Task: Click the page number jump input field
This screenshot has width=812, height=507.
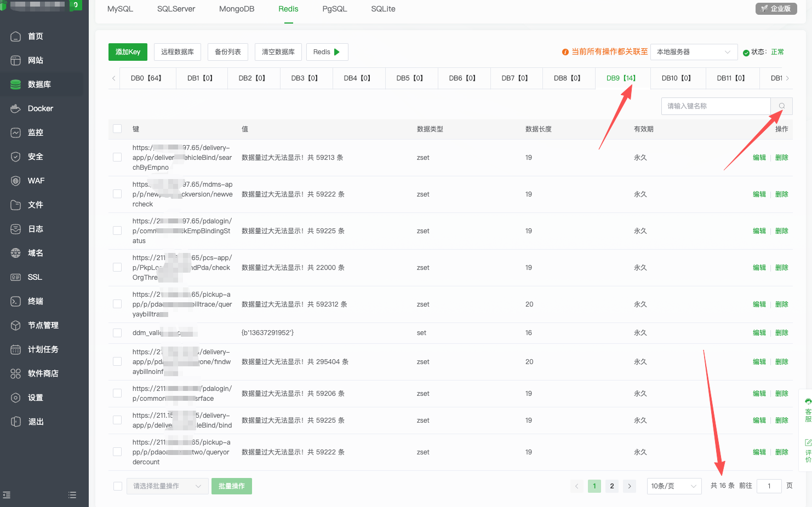Action: [x=769, y=486]
